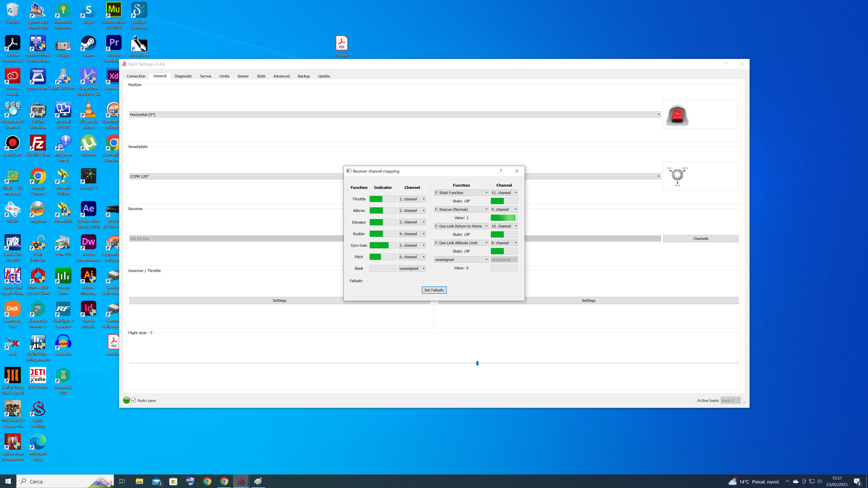
Task: Switch to the Diagnostic tab
Action: click(x=183, y=76)
